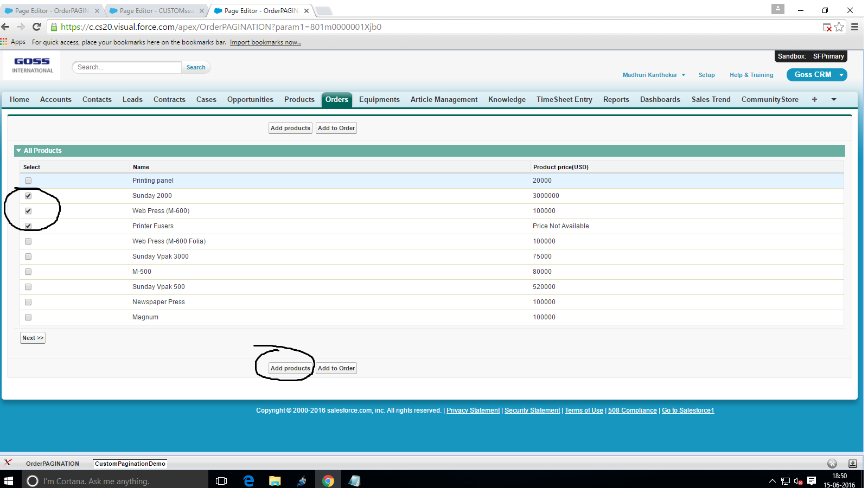Screen dimensions: 868x488
Task: Open the Apps shortcut in the bookmarks bar
Action: click(x=13, y=42)
